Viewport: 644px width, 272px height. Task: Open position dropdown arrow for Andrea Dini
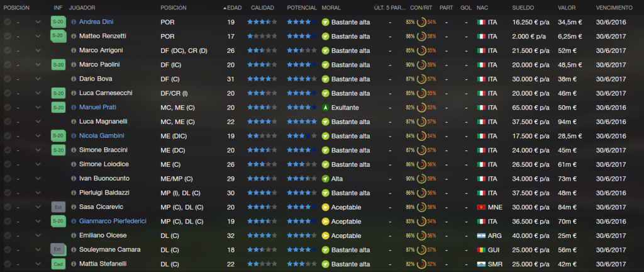click(38, 22)
